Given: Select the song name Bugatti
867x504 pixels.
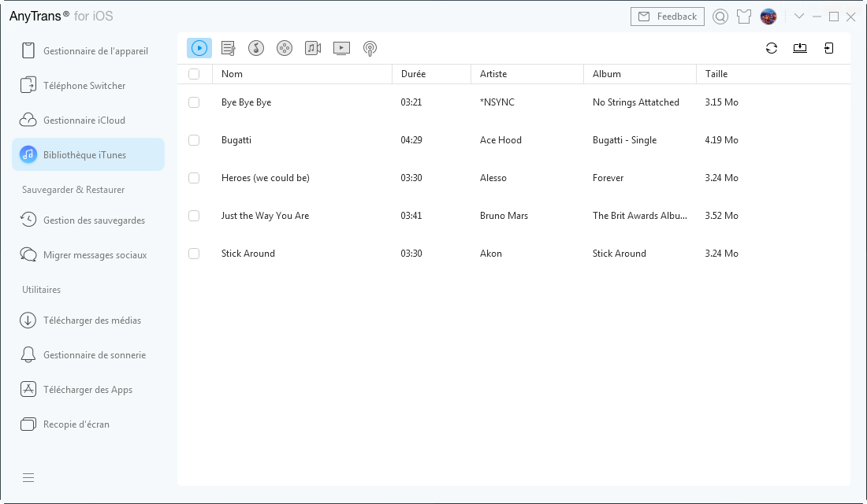Looking at the screenshot, I should [236, 140].
